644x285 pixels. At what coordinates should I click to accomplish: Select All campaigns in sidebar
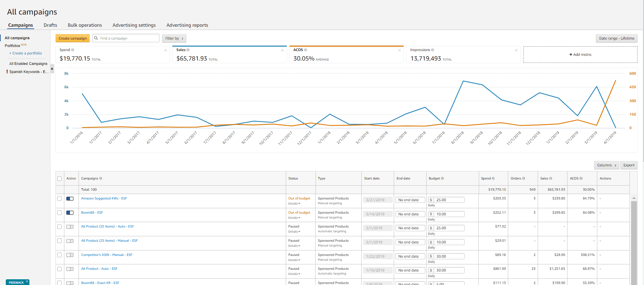tap(17, 38)
